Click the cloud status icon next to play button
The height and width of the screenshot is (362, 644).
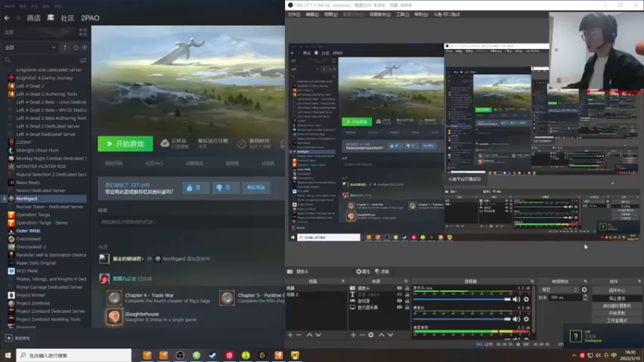pos(165,143)
